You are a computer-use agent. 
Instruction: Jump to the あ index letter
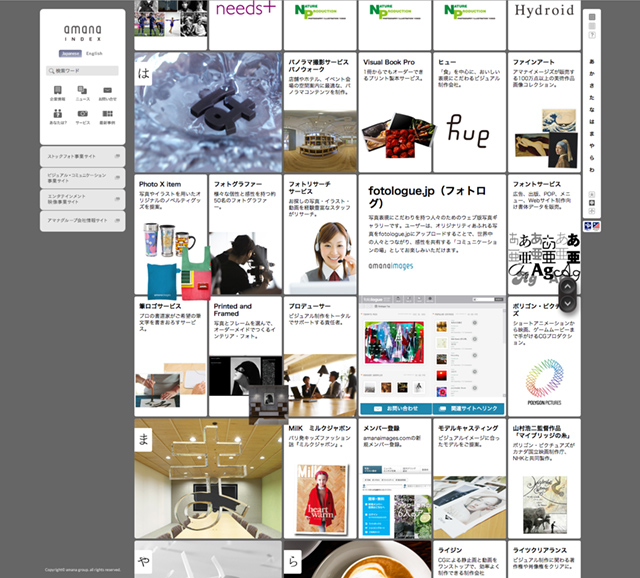[x=592, y=62]
